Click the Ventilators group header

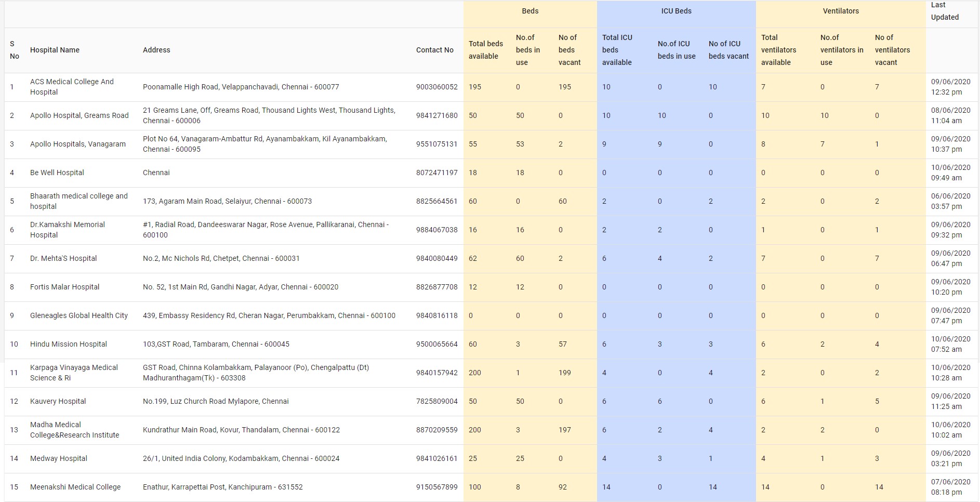841,11
